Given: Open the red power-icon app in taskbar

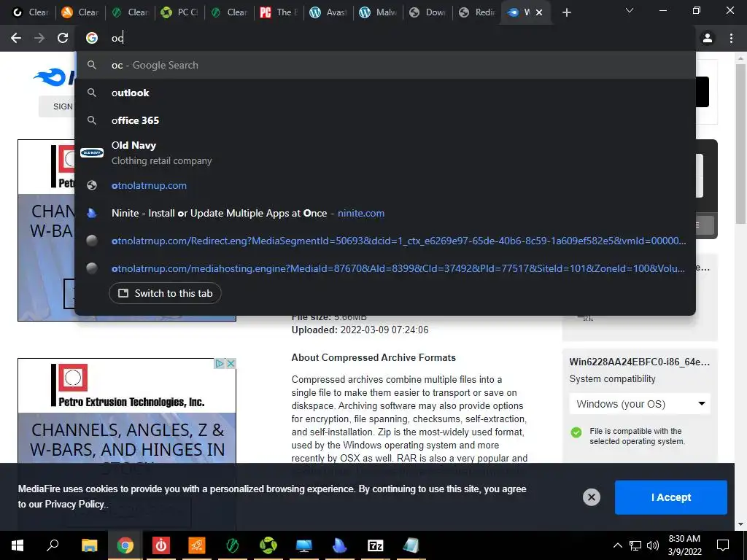Looking at the screenshot, I should (x=161, y=545).
